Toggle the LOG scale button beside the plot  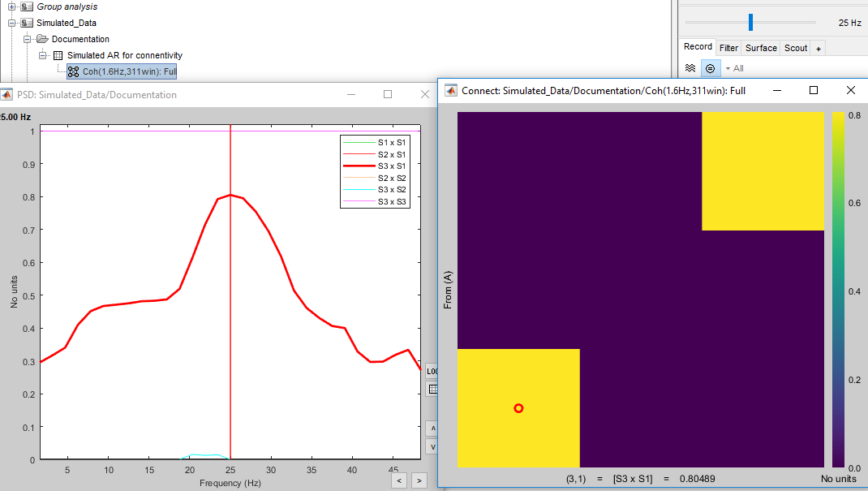432,371
